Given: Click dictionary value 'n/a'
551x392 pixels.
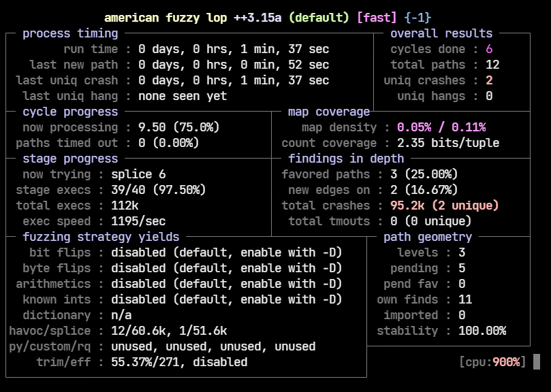Looking at the screenshot, I should (121, 315).
